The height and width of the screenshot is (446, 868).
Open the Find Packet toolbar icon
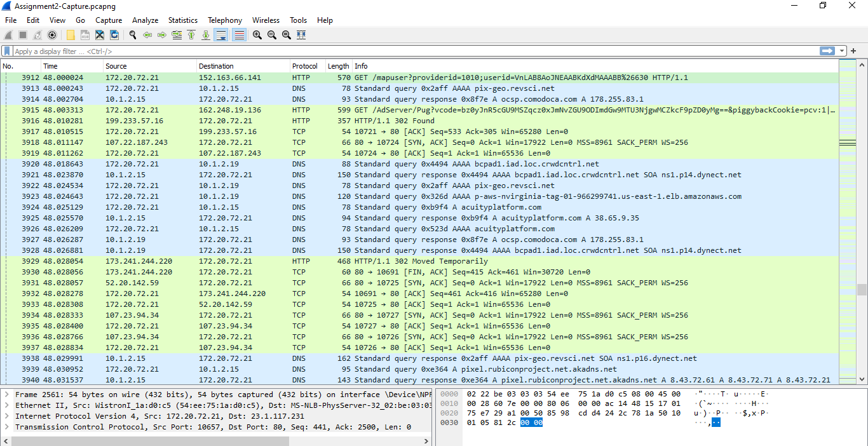132,35
